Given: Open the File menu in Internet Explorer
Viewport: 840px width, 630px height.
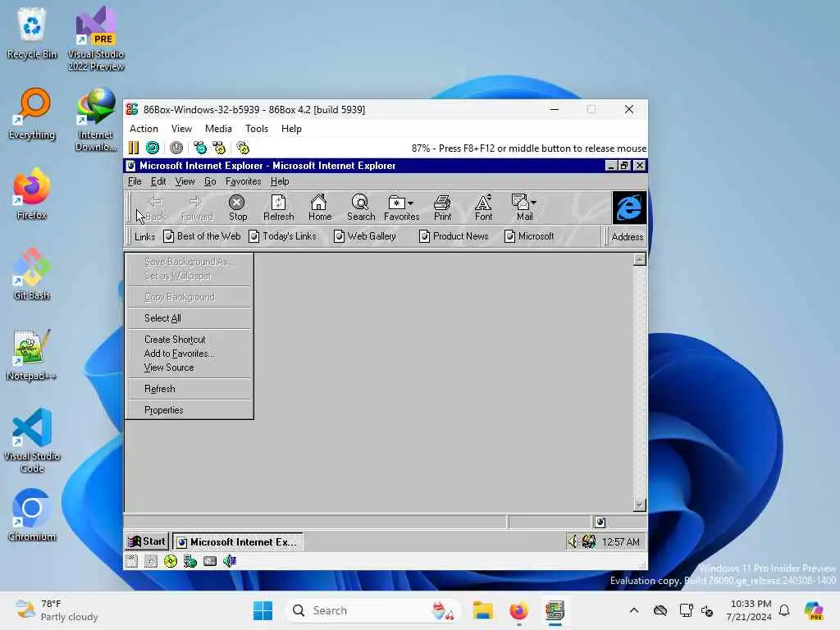Looking at the screenshot, I should pos(135,181).
